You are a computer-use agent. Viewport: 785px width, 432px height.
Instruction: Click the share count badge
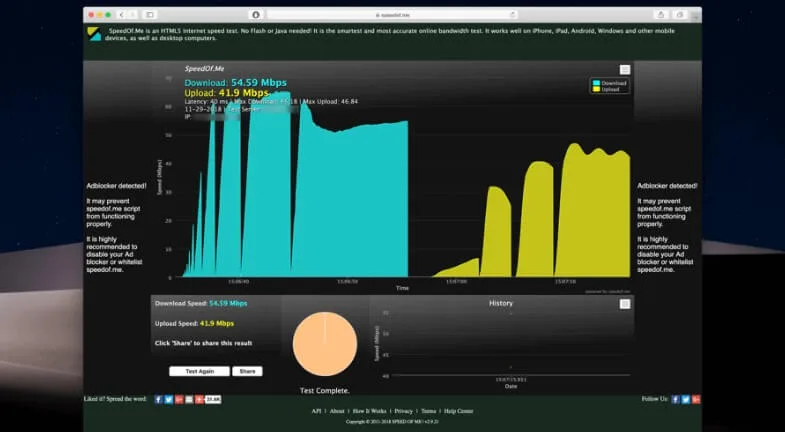pos(213,399)
